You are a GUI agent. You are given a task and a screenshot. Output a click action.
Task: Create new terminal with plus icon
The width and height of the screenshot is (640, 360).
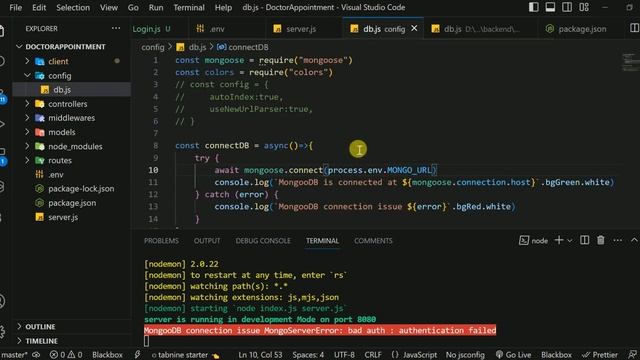(559, 240)
